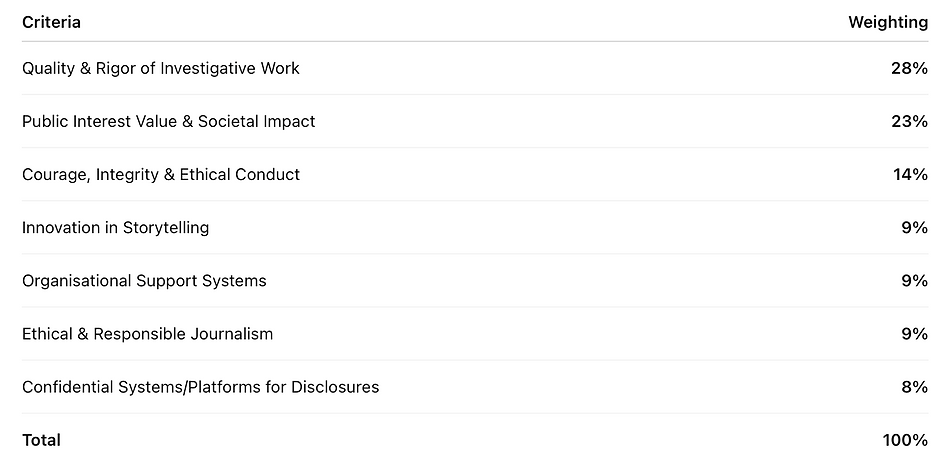Click the 8% weighting value
948x464 pixels.
914,386
